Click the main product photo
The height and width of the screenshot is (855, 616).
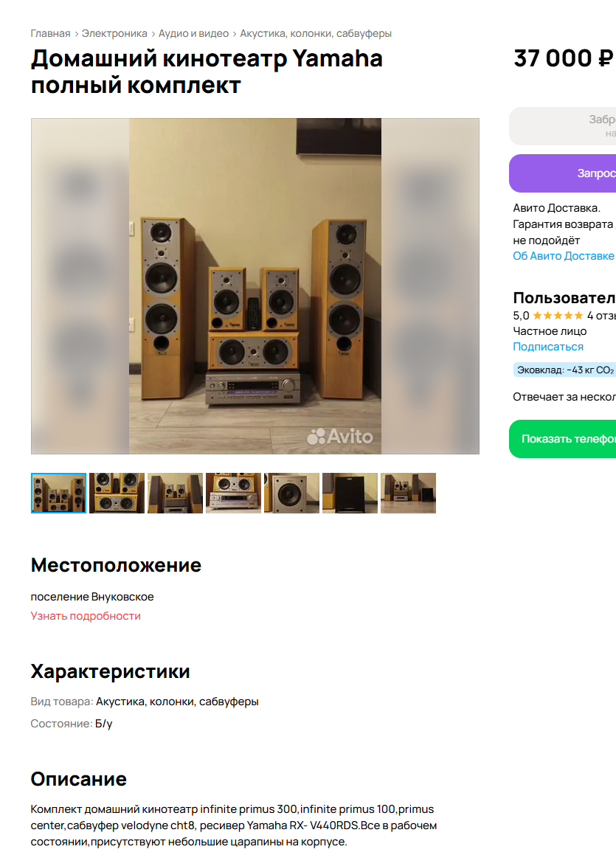tap(255, 285)
